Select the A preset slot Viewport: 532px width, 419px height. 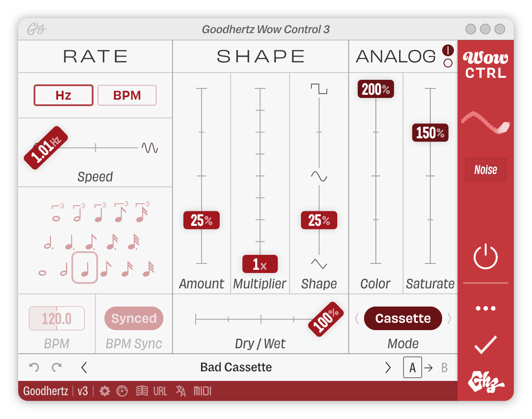coord(412,368)
